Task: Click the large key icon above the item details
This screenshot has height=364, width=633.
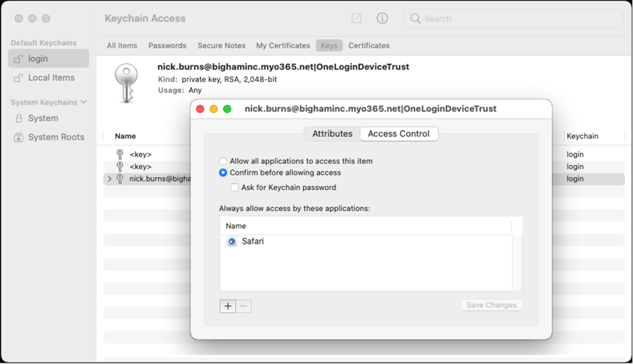Action: click(127, 83)
